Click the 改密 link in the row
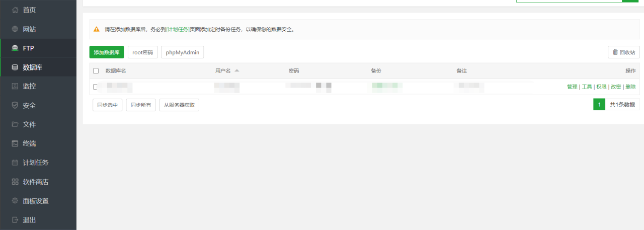 [x=616, y=87]
